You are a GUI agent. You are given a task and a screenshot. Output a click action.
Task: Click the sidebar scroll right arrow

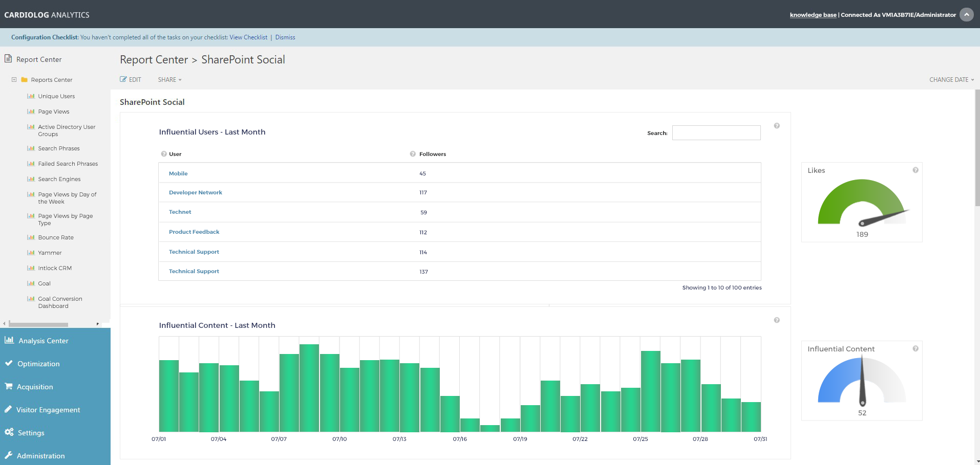point(97,324)
